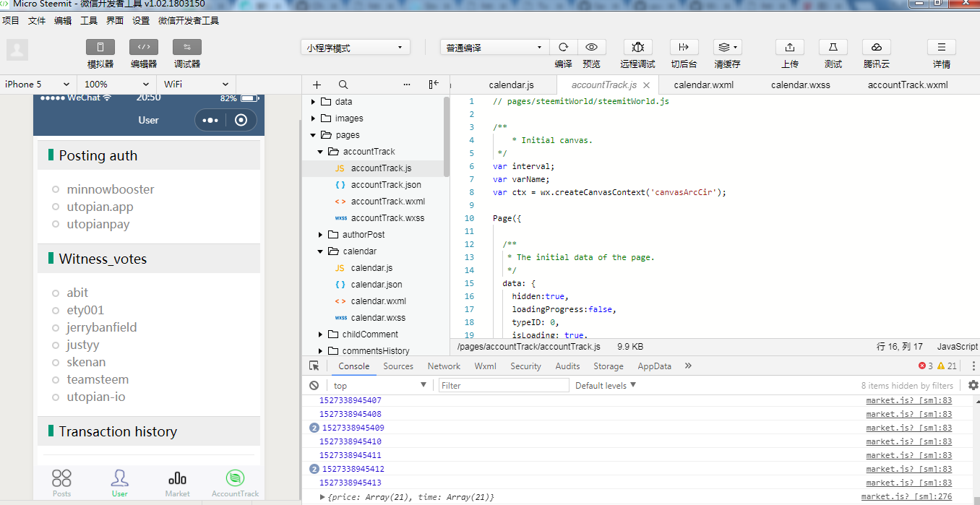Screen dimensions: 980x505
Task: Click the simulator three-dots menu button
Action: pos(210,120)
